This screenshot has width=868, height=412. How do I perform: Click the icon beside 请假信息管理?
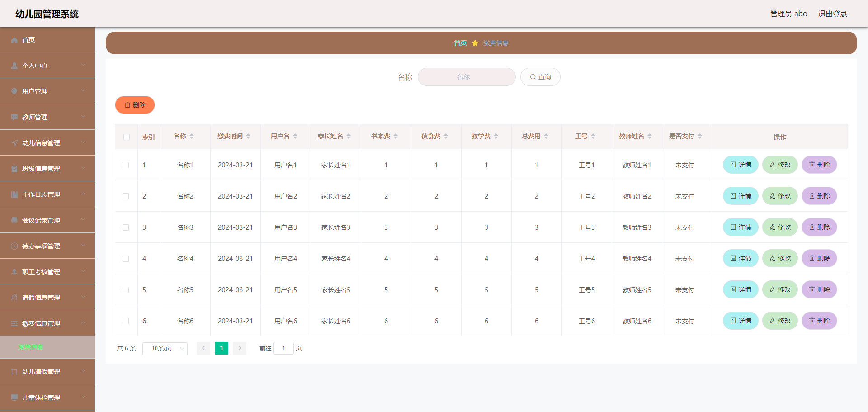click(14, 298)
